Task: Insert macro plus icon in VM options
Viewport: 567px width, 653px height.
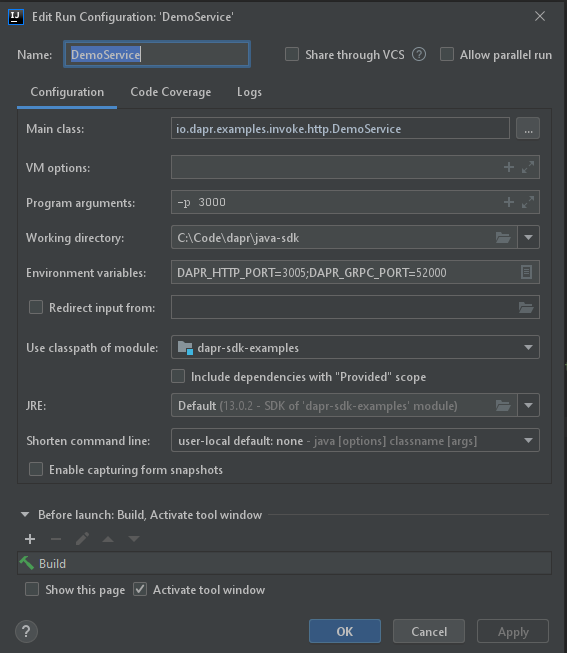Action: 509,167
